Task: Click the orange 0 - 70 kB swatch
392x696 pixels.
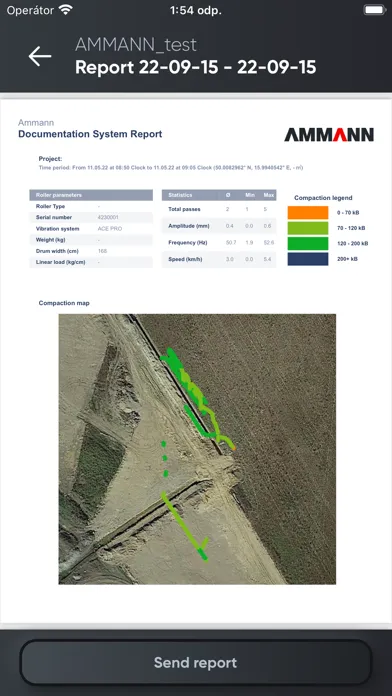Action: tap(308, 213)
